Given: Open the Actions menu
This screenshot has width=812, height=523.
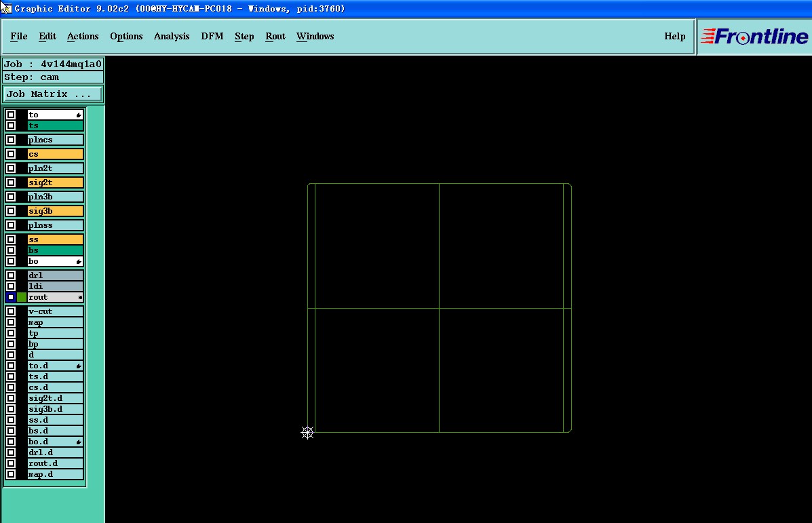Looking at the screenshot, I should tap(83, 36).
